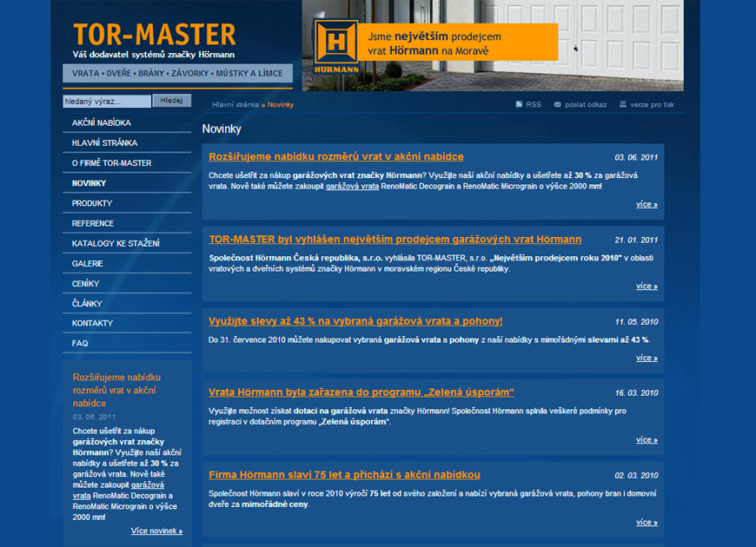Image resolution: width=756 pixels, height=547 pixels.
Task: Click the date '02. 03. 2010'
Action: tap(636, 476)
